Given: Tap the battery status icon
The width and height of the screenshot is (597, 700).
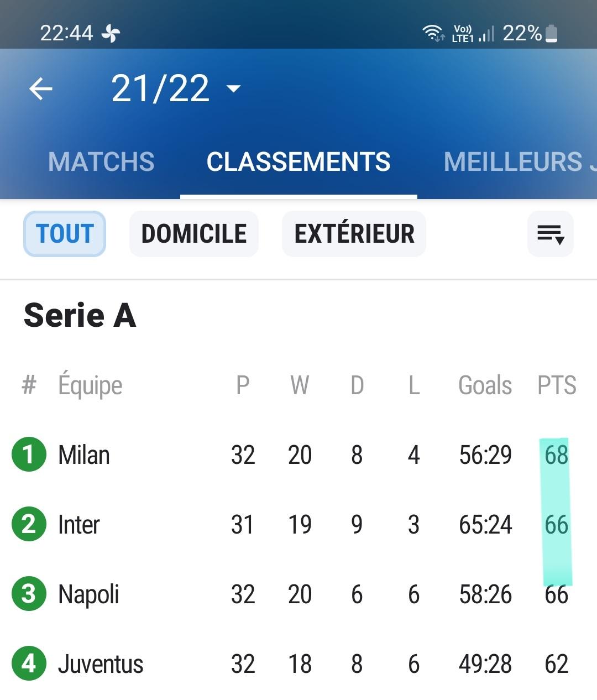Looking at the screenshot, I should (551, 33).
